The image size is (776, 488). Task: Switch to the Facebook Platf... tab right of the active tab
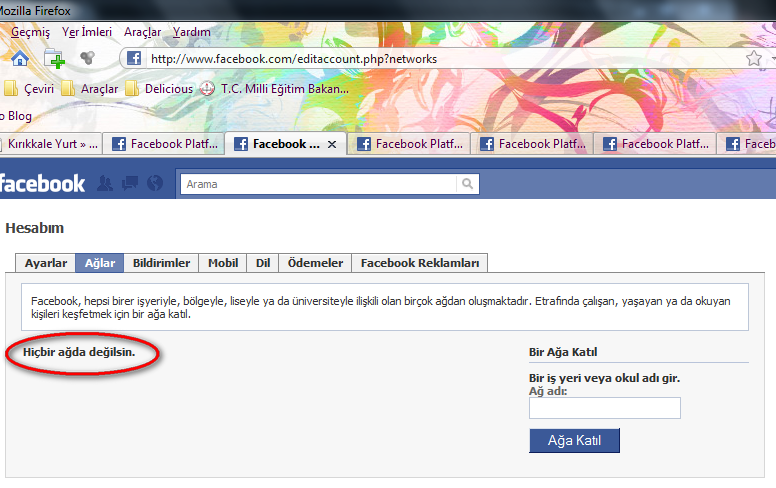click(x=409, y=144)
